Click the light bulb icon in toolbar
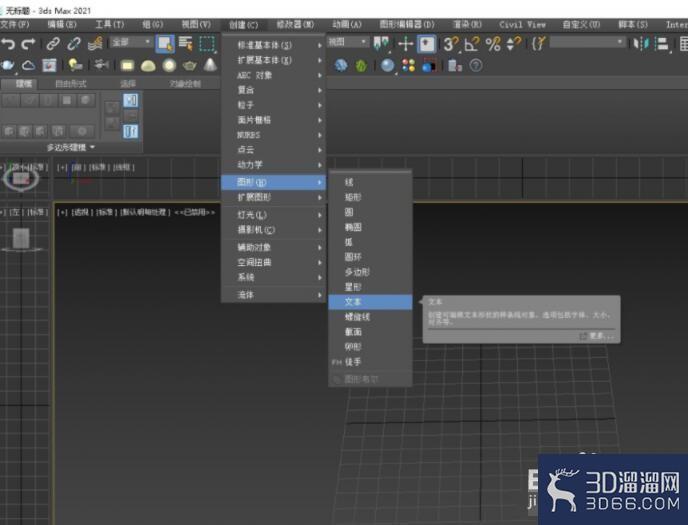Image resolution: width=688 pixels, height=525 pixels. point(75,66)
